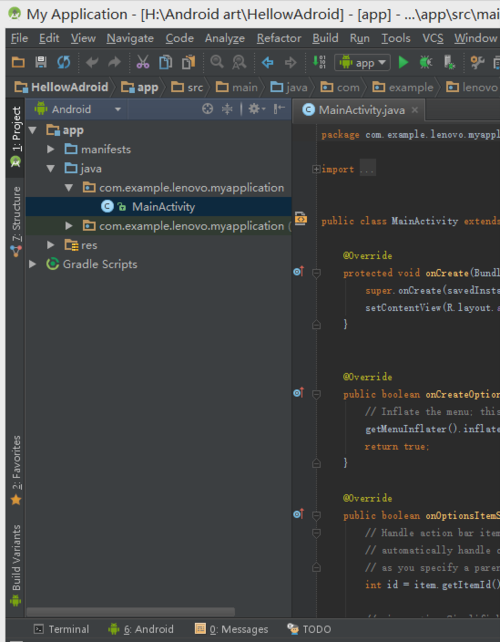
Task: Expand the Gradle Scripts node arrow
Action: [33, 264]
